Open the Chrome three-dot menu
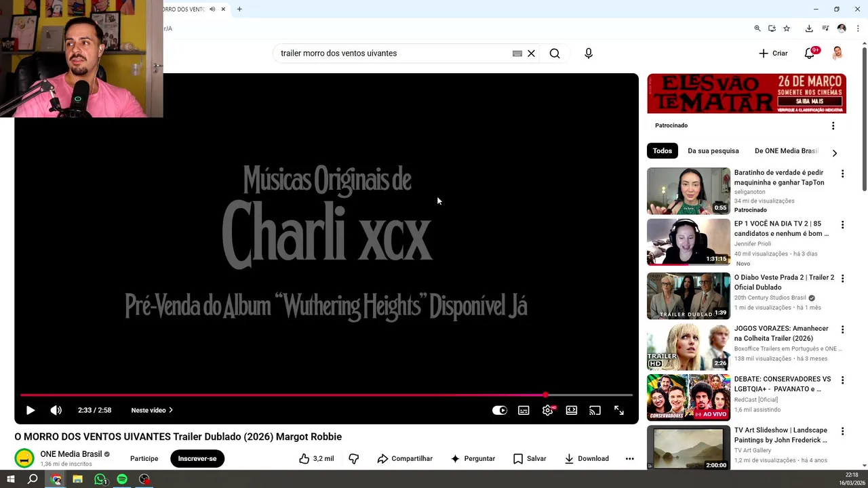The width and height of the screenshot is (868, 488). pyautogui.click(x=858, y=28)
